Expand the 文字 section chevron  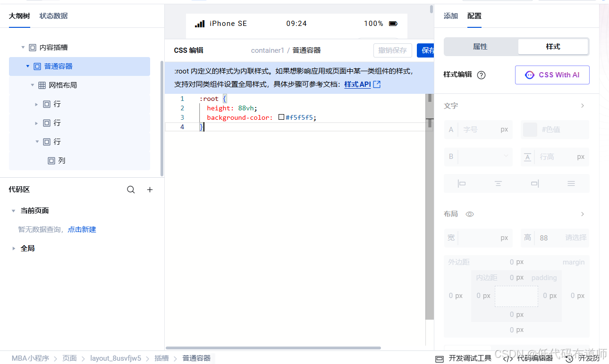pyautogui.click(x=582, y=106)
